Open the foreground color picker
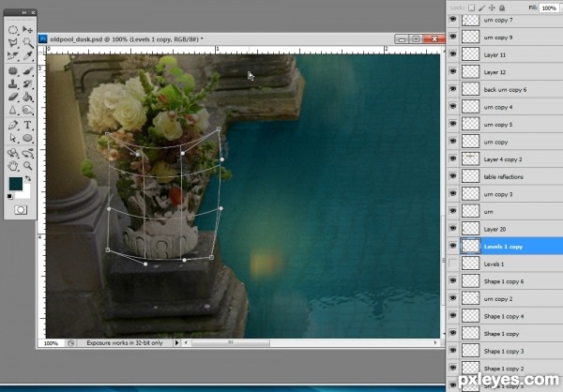Image resolution: width=563 pixels, height=392 pixels. (x=16, y=184)
